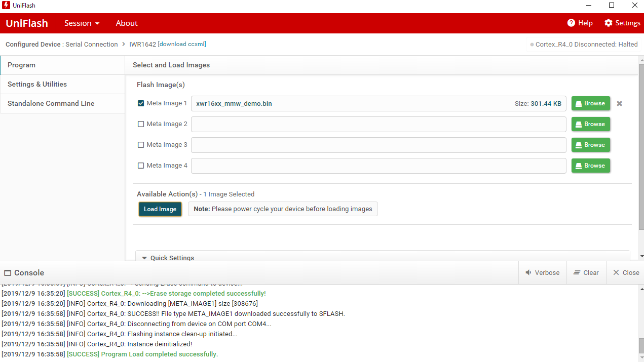644x362 pixels.
Task: Maximize the UniFlash window
Action: pos(612,6)
